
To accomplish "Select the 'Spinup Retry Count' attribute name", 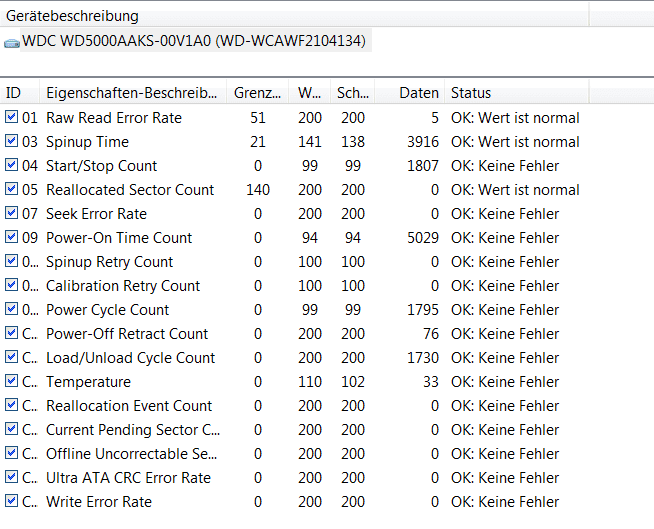I will tap(109, 262).
